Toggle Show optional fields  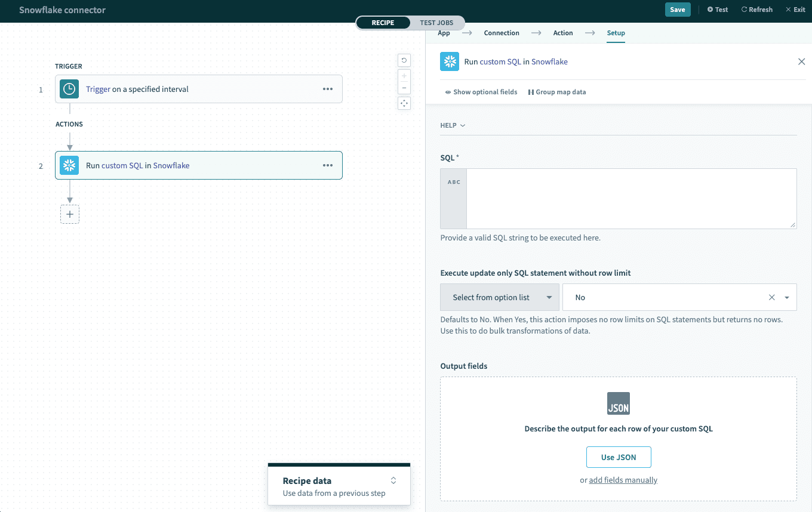(481, 92)
